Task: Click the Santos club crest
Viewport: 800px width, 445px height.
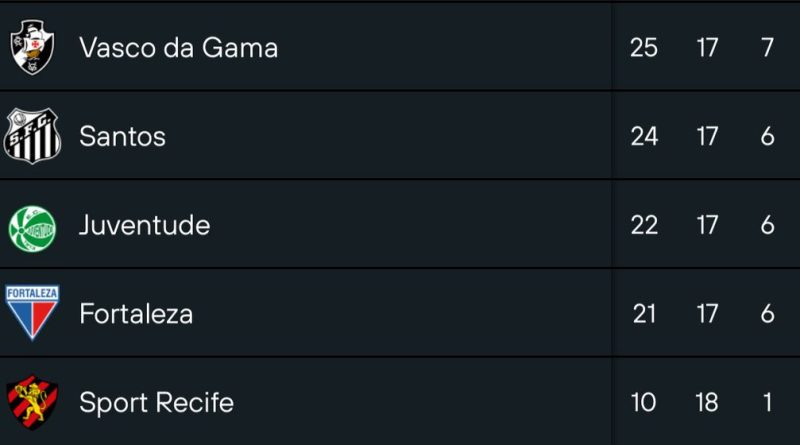Action: [33, 136]
